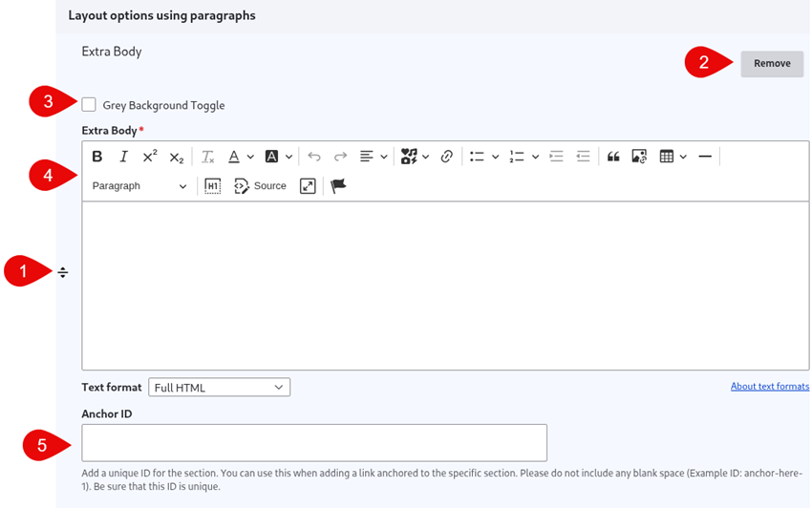Open the table dropdown arrow
This screenshot has height=508, width=812.
click(683, 157)
